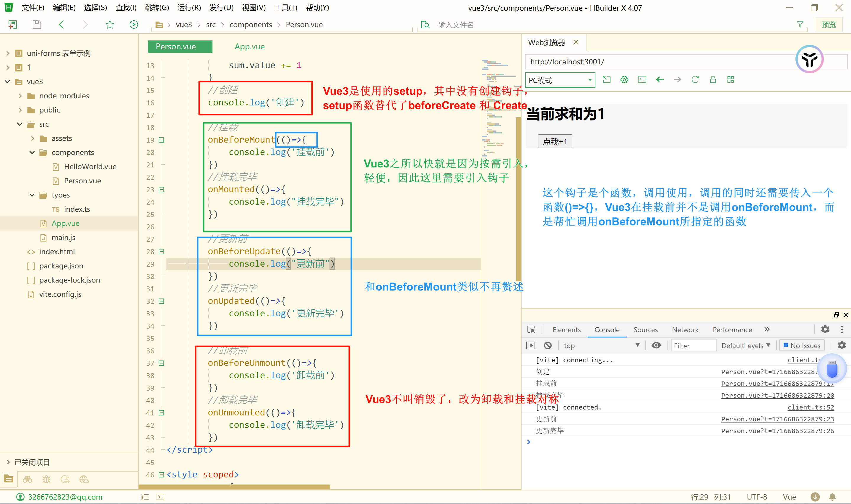Toggle the console eye live expression
Screen dimensions: 851x504
click(656, 345)
